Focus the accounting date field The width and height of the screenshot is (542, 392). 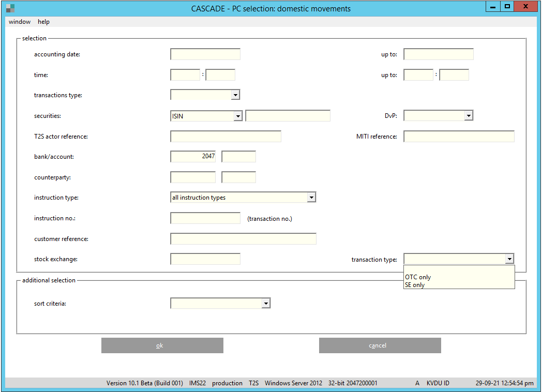205,54
